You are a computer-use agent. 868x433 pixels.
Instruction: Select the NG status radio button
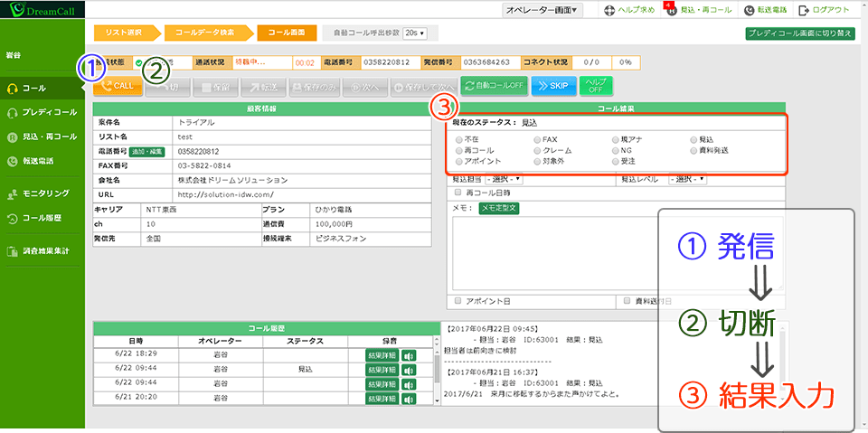click(615, 150)
